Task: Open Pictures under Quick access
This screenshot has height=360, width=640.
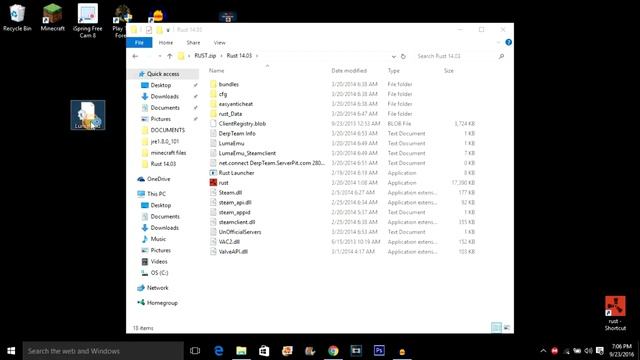Action: coord(161,119)
